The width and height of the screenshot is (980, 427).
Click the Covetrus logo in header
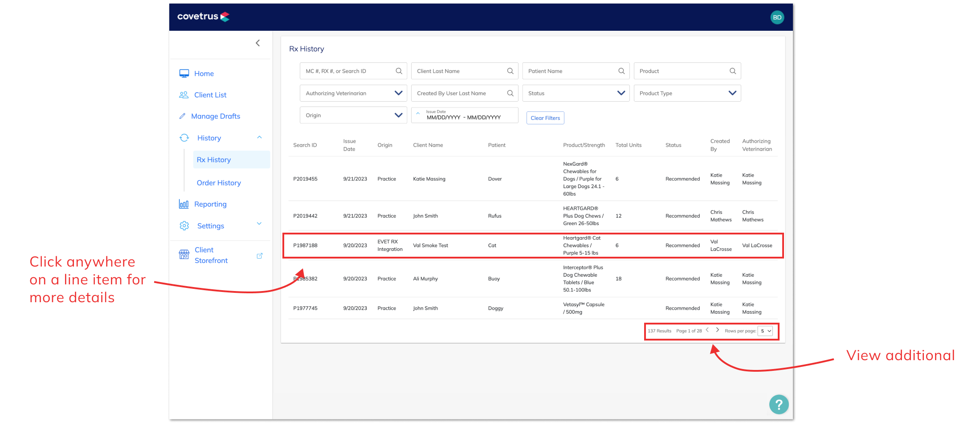pos(204,17)
